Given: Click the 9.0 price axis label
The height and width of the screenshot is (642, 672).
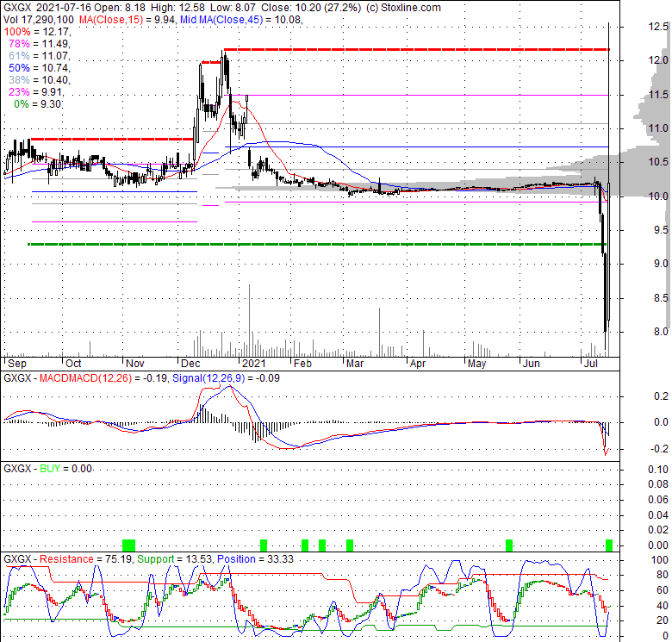Looking at the screenshot, I should 662,264.
